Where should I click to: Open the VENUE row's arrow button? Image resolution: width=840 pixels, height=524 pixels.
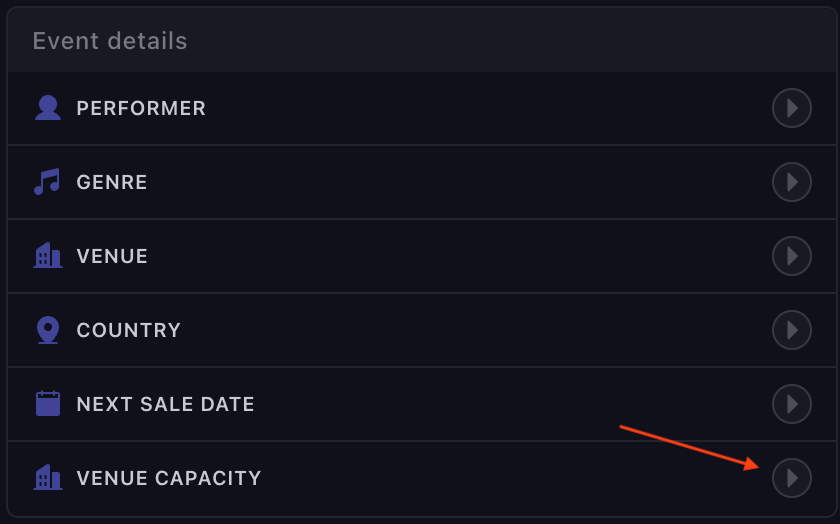792,256
